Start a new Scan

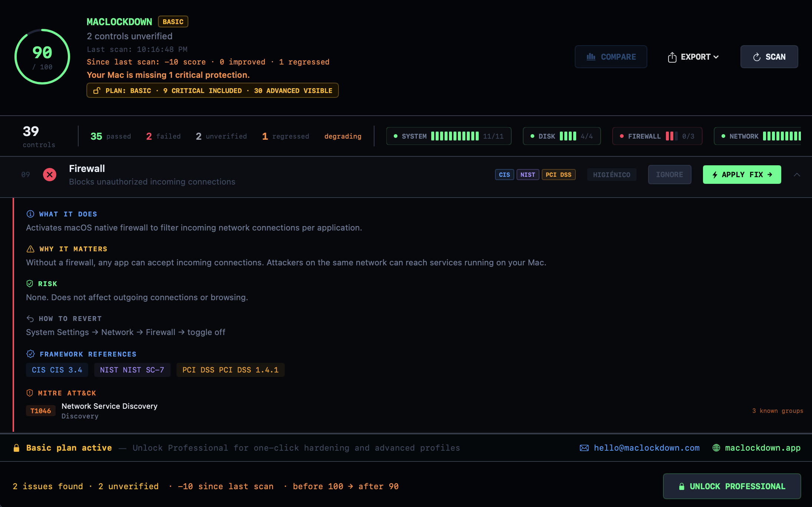coord(769,57)
